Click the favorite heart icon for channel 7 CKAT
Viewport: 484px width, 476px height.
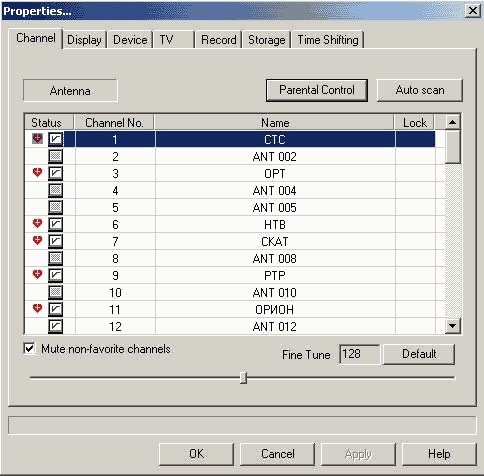(37, 240)
